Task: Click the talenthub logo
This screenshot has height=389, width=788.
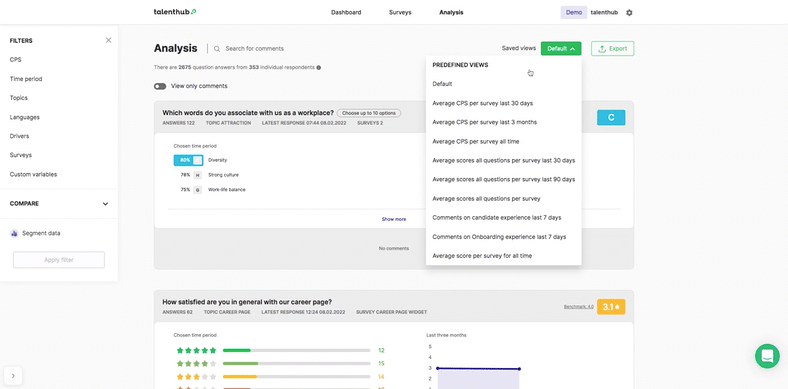Action: (175, 12)
